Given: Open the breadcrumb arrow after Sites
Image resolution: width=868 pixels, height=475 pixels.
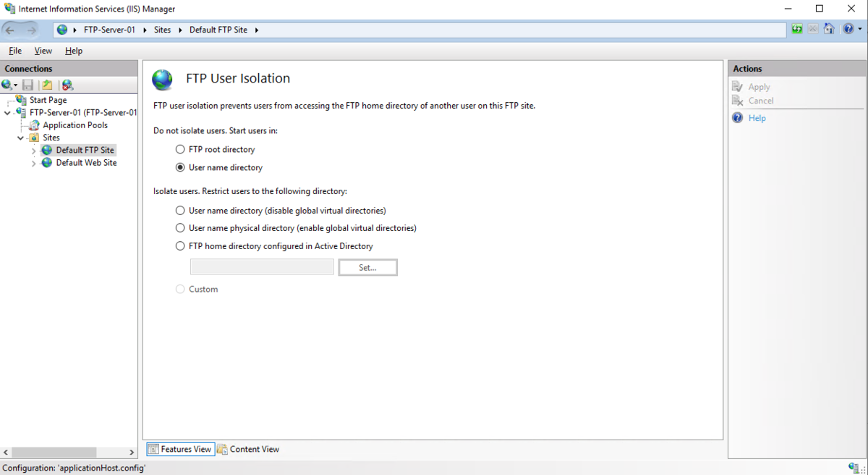Looking at the screenshot, I should [180, 30].
